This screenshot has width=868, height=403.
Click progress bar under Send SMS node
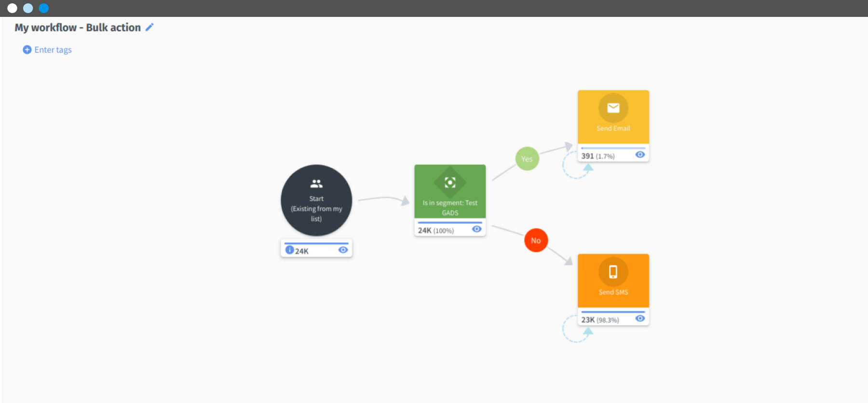click(613, 312)
